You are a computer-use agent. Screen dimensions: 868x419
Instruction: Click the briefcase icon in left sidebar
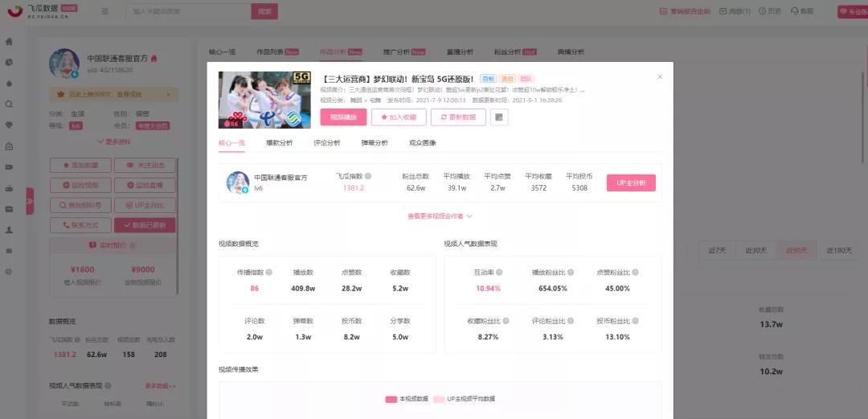[9, 209]
